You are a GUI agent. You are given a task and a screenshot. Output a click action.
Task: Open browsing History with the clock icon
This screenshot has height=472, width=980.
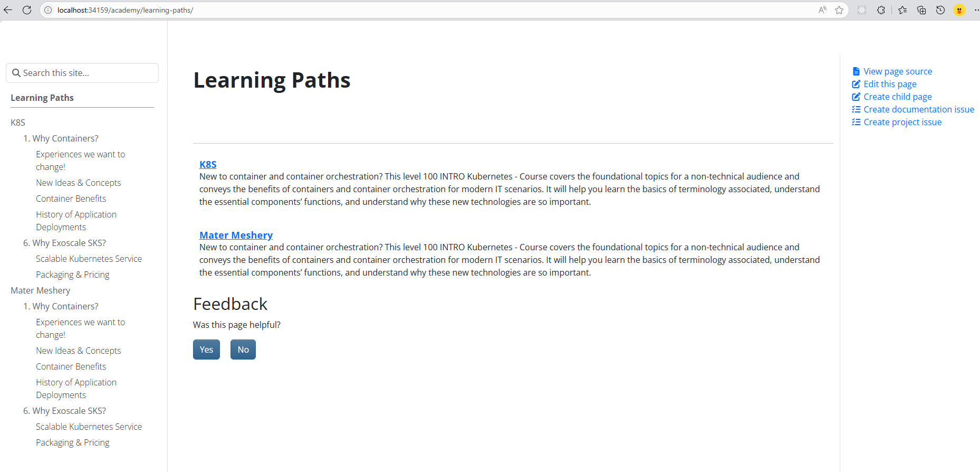click(940, 10)
